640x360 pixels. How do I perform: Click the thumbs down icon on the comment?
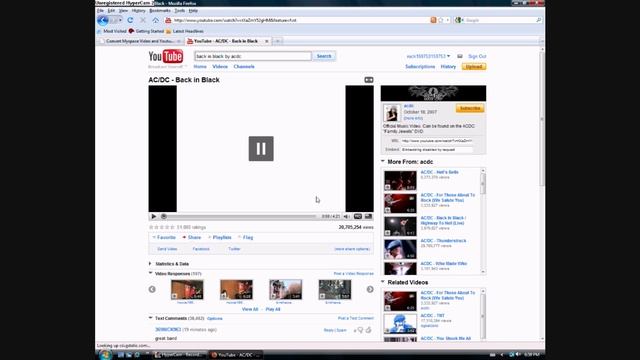[x=360, y=330]
